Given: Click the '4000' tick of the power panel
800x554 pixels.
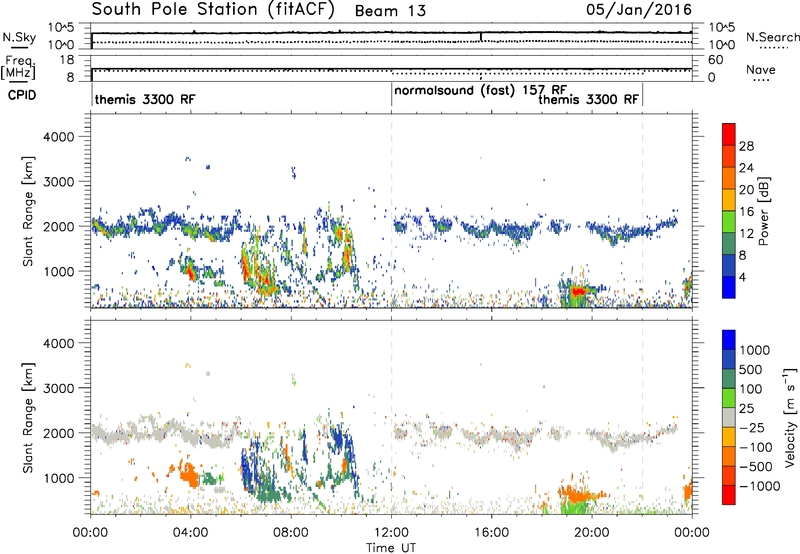Looking at the screenshot, I should (59, 137).
